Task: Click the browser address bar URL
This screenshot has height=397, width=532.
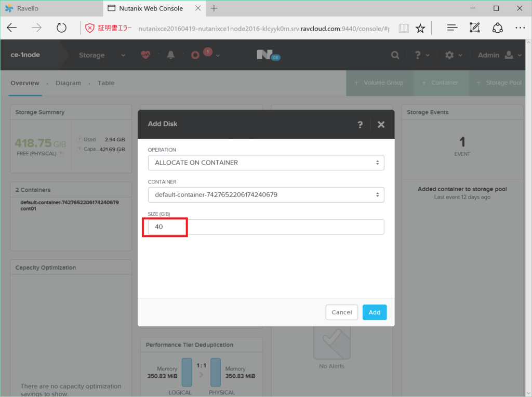Action: (263, 29)
